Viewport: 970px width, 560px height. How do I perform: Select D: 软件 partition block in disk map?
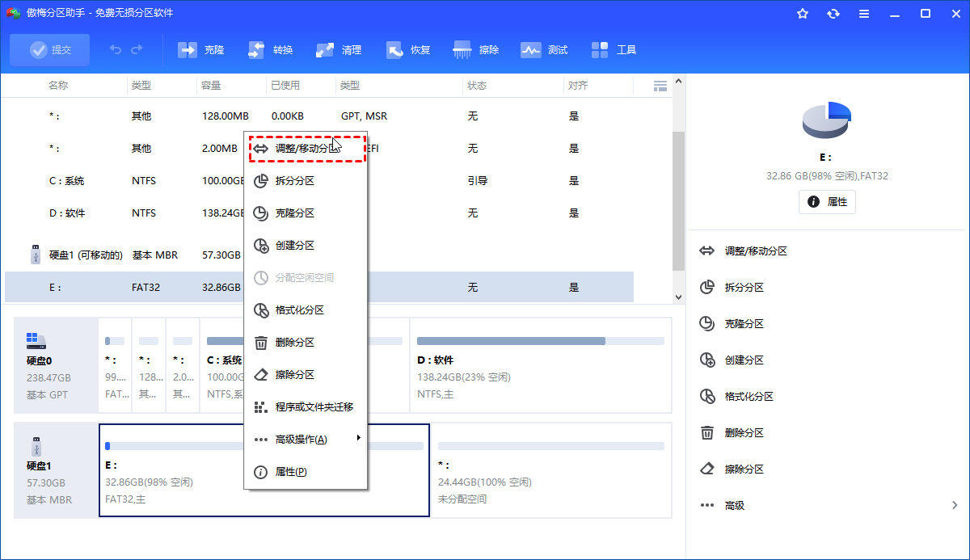tap(540, 365)
